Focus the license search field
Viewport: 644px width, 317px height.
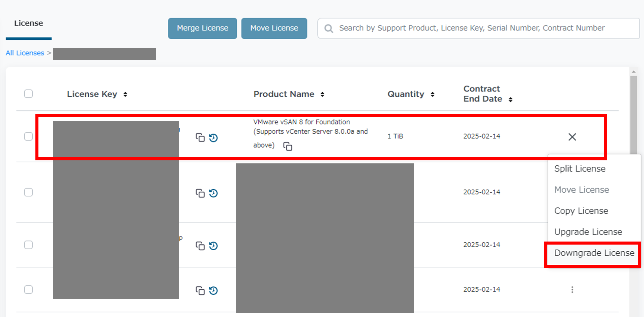[x=478, y=28]
